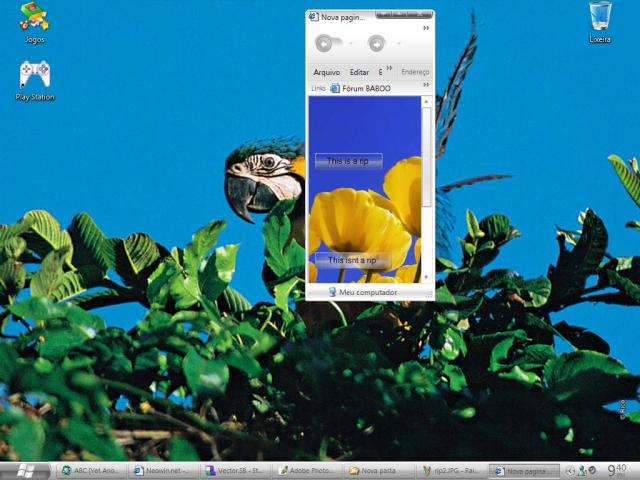Screen dimensions: 640x480
Task: Click the Nova pagina taskbar button
Action: (x=524, y=471)
